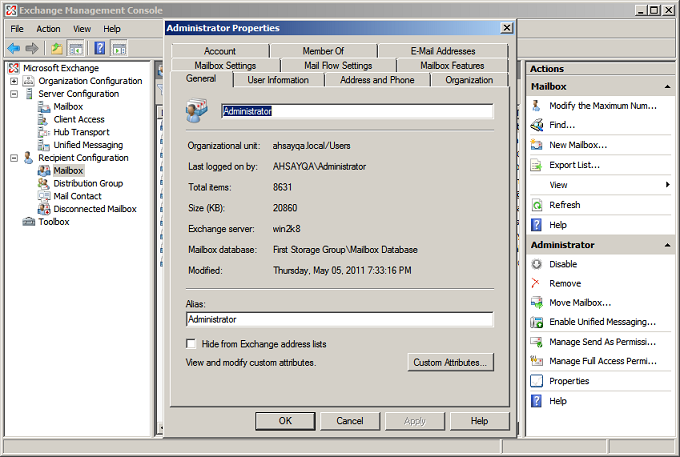
Task: Click the Properties action link
Action: click(x=569, y=381)
